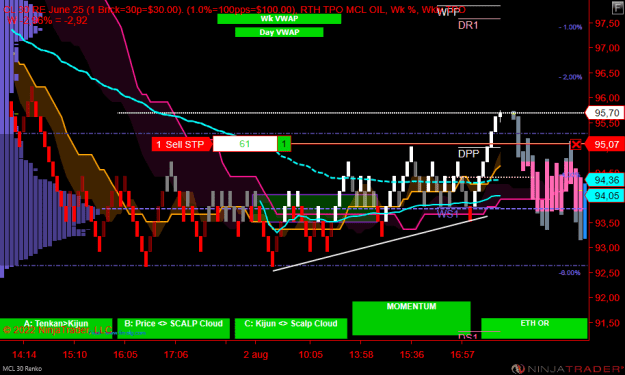The width and height of the screenshot is (625, 375).
Task: Click the A: Tenkan>Kijun status box
Action: 56,328
